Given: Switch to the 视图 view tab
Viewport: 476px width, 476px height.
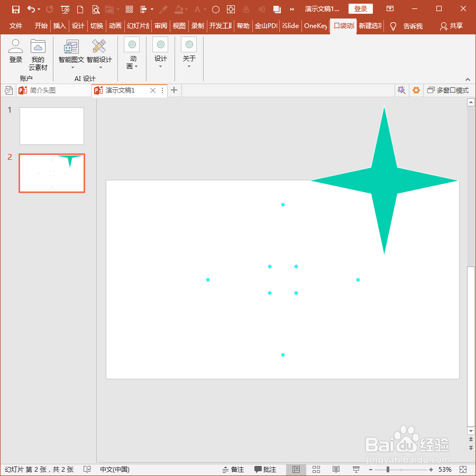Looking at the screenshot, I should pyautogui.click(x=179, y=26).
